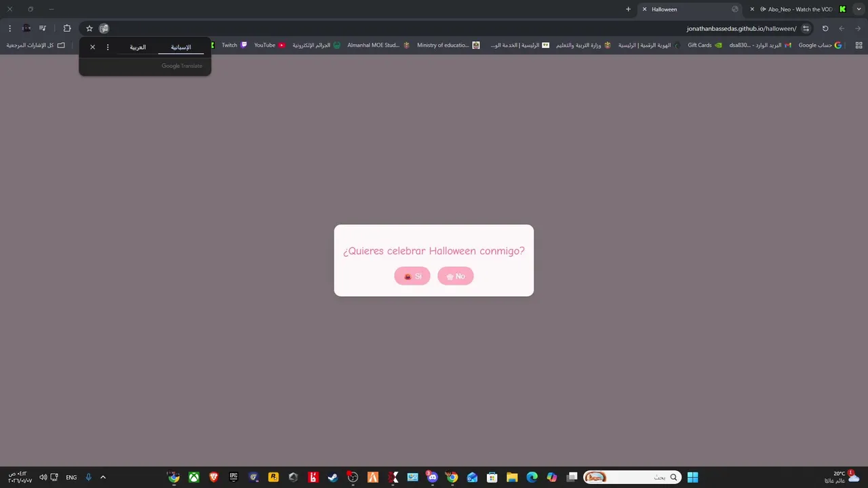868x488 pixels.
Task: Open Microsoft Store from the taskbar
Action: (492, 477)
